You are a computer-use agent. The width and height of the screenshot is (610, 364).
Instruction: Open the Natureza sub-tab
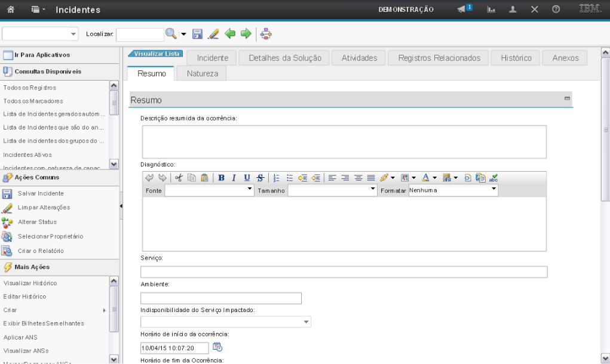202,73
